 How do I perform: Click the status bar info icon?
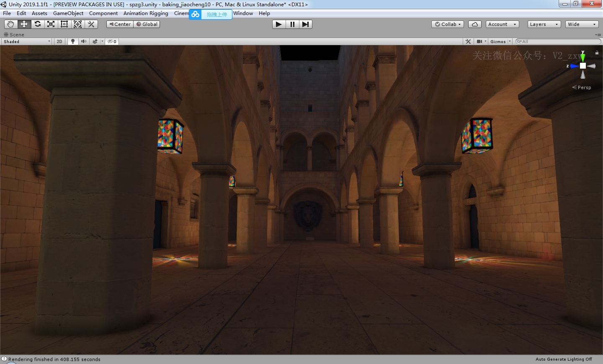[4, 359]
